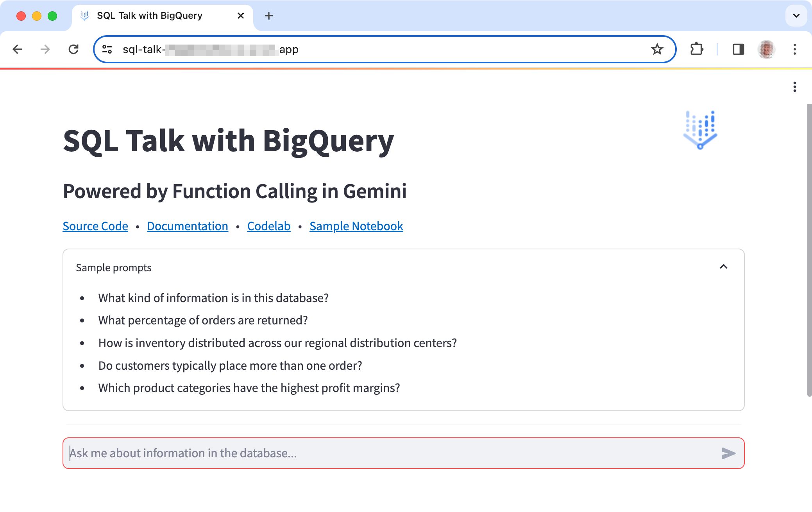This screenshot has width=812, height=512.
Task: Select the Sample Notebook menu item
Action: pyautogui.click(x=356, y=226)
